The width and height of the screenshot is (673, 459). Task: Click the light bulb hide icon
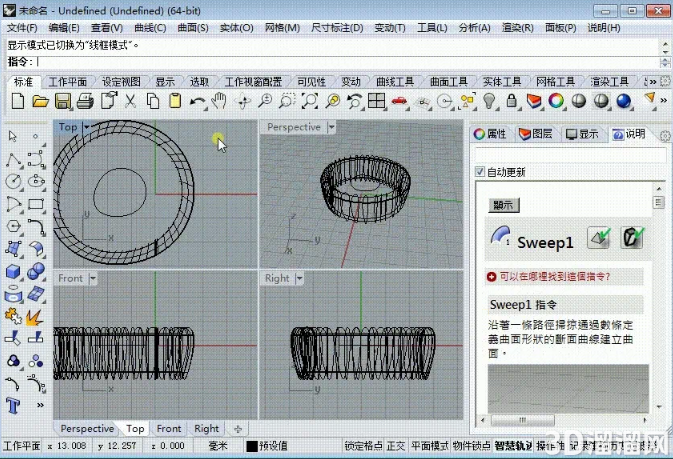pyautogui.click(x=489, y=101)
